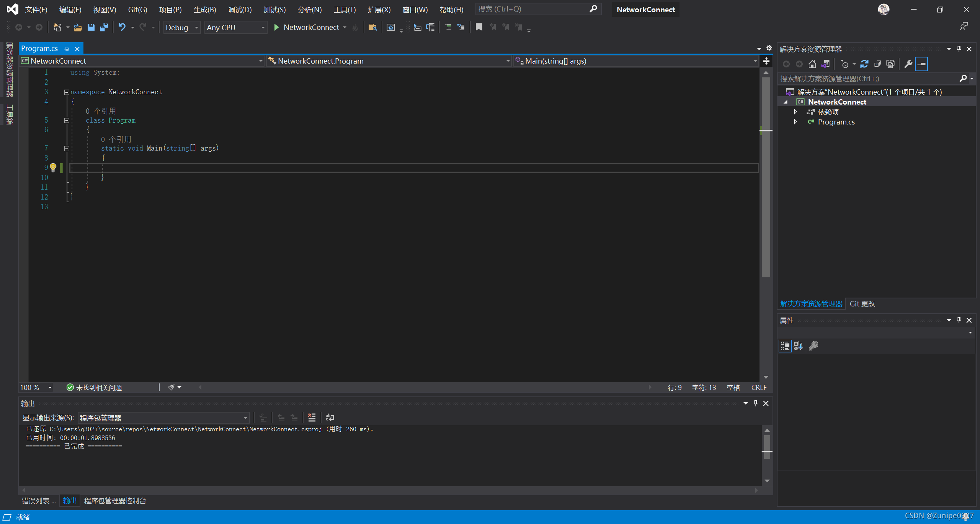Toggle the preview selected items button

point(921,64)
